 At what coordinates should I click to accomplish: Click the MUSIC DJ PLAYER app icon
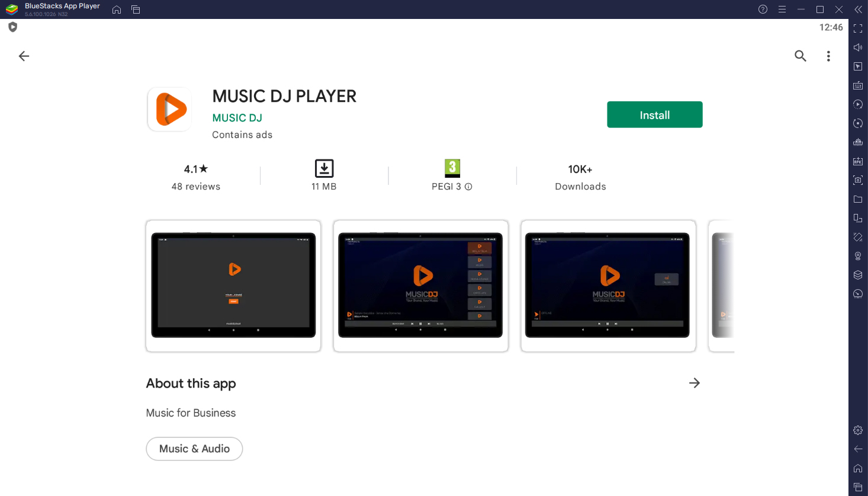[x=170, y=110]
